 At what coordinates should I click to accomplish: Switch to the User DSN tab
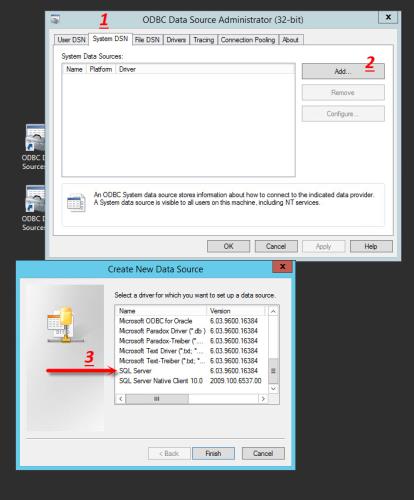(x=71, y=40)
